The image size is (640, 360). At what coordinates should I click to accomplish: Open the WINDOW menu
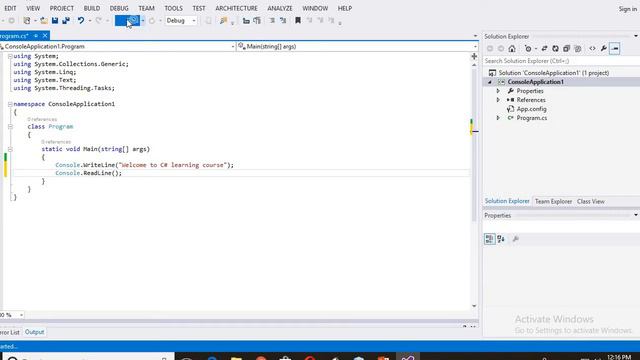point(315,8)
